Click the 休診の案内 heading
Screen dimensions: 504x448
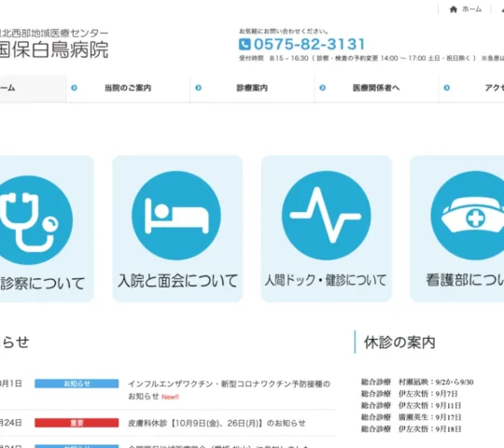[x=399, y=343]
